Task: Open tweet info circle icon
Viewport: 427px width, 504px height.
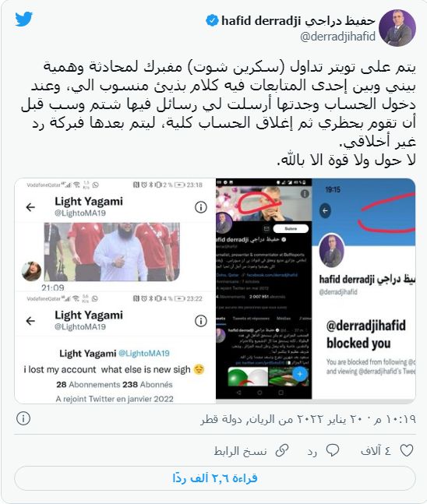Action: pyautogui.click(x=23, y=418)
